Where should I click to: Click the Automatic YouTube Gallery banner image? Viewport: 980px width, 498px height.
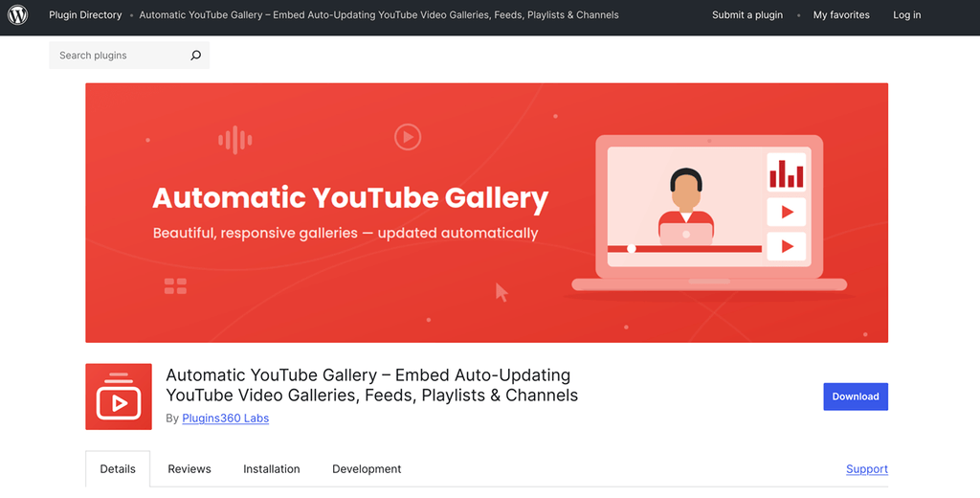coord(487,213)
